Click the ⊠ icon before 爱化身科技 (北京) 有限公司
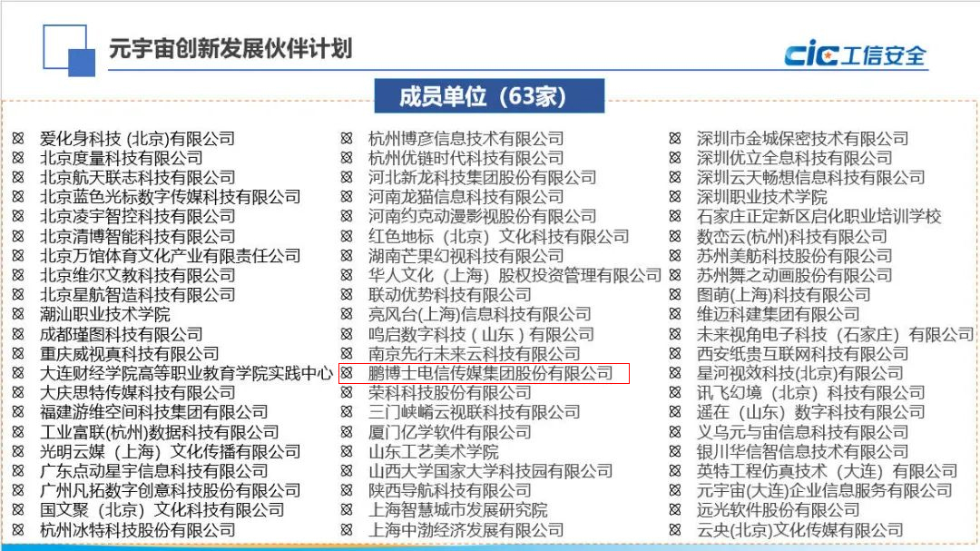 coord(19,139)
